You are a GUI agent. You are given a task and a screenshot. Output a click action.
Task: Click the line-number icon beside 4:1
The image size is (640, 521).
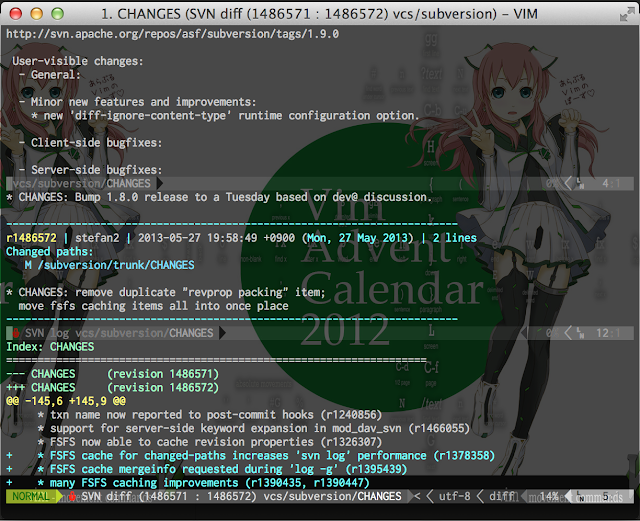point(580,184)
